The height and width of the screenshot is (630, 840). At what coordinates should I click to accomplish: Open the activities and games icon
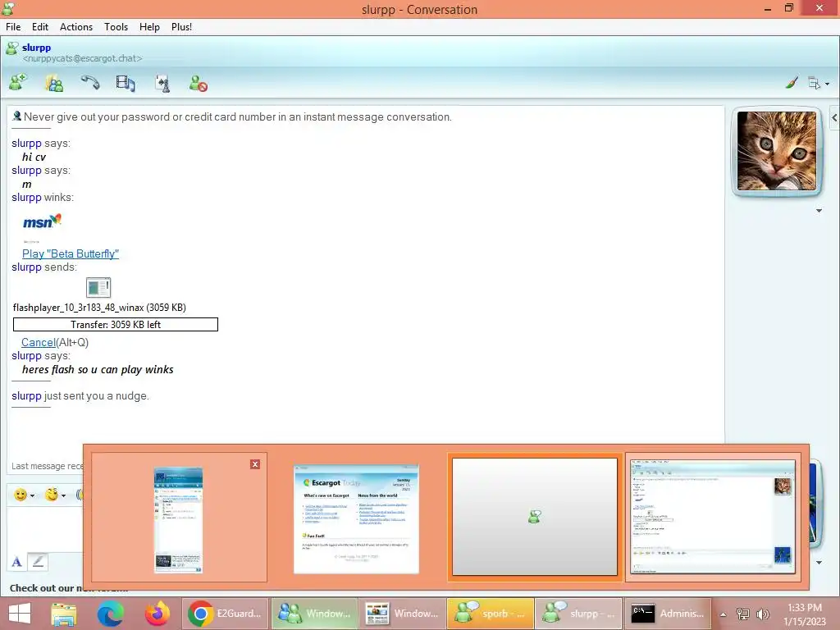pyautogui.click(x=162, y=83)
